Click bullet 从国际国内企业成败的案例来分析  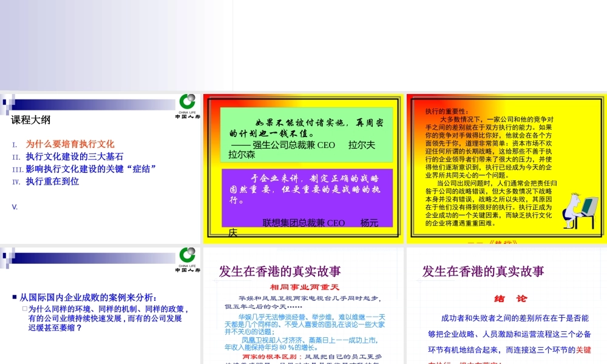tap(88, 297)
